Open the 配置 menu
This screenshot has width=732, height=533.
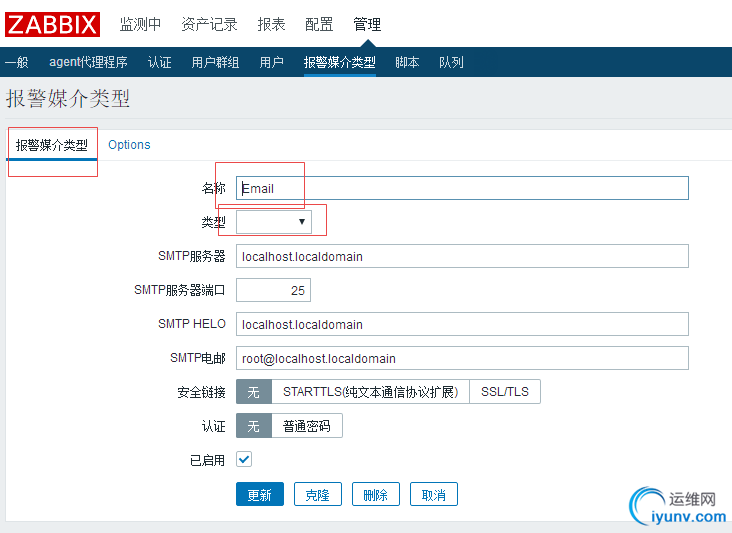click(x=319, y=24)
